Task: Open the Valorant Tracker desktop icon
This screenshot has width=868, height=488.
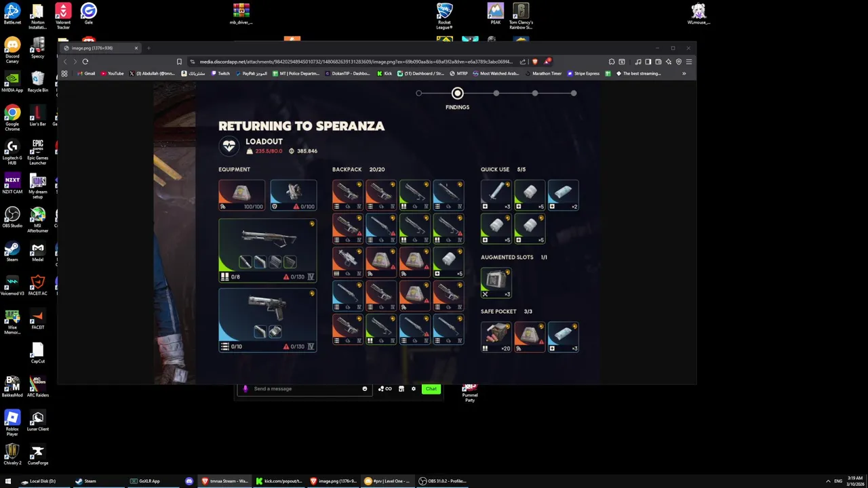Action: click(x=63, y=16)
